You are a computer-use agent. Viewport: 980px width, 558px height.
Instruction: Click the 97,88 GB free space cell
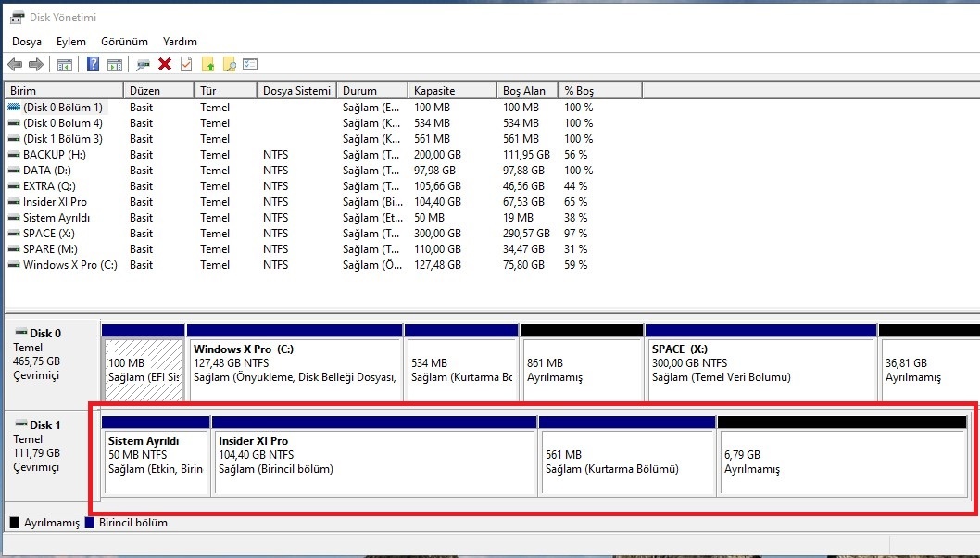(x=523, y=171)
